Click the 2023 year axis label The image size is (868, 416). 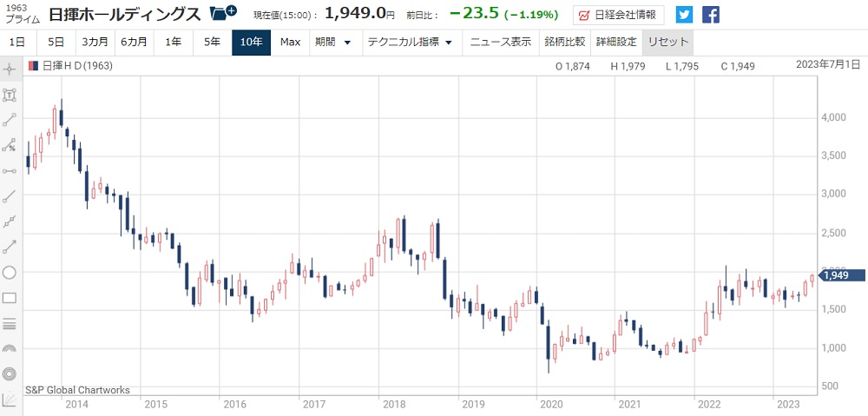(x=789, y=404)
